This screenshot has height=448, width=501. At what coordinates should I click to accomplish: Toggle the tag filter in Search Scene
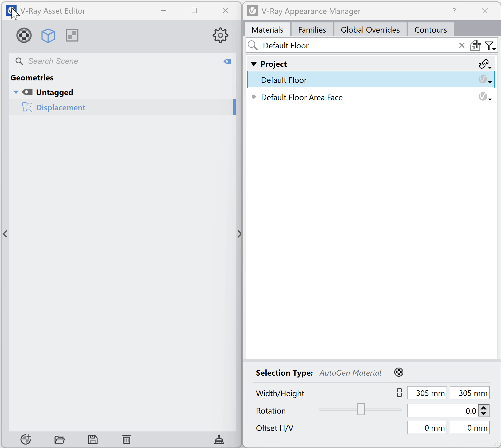click(x=227, y=61)
